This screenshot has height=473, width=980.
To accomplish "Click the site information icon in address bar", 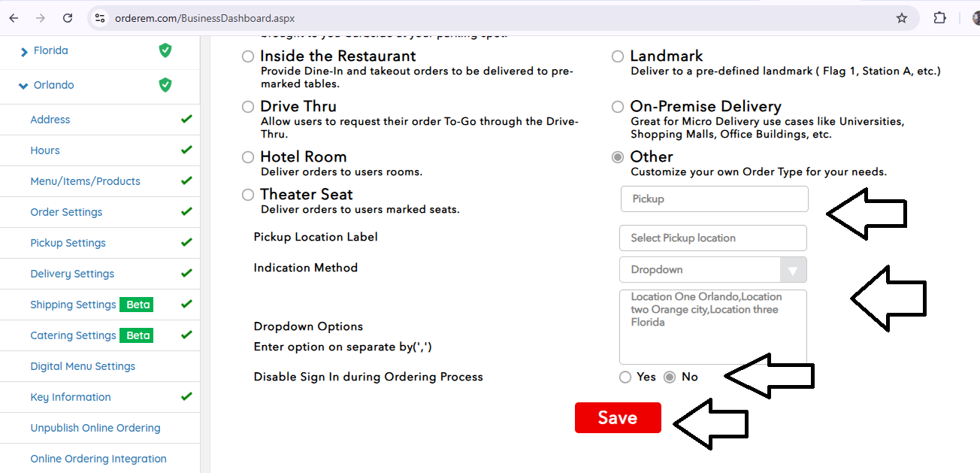I will click(x=100, y=18).
